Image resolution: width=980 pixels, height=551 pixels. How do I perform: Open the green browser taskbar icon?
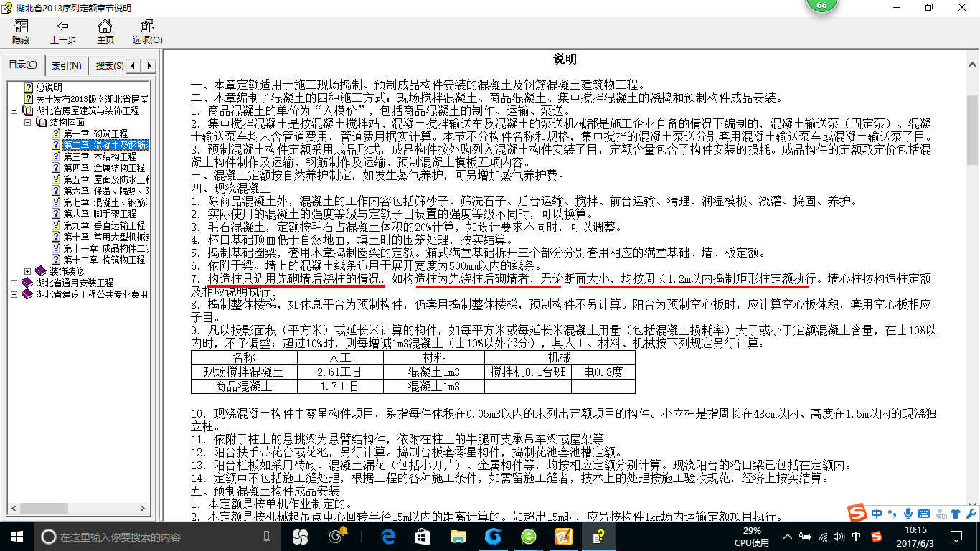pos(529,536)
